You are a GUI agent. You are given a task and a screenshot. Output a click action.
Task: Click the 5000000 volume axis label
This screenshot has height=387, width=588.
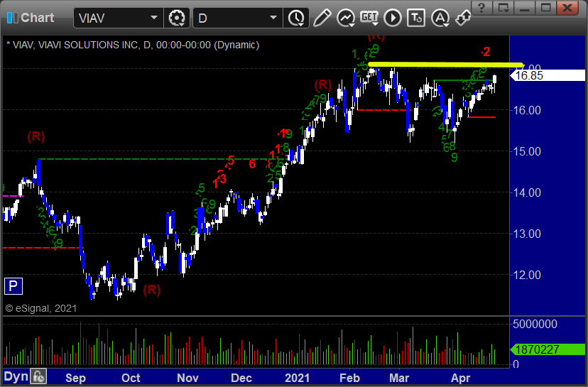pos(535,324)
